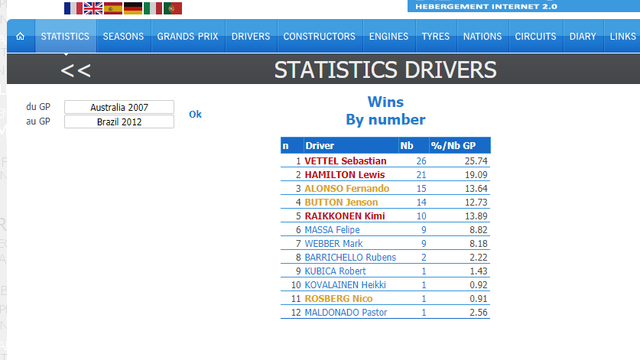
Task: Go to the home page icon
Action: (20, 36)
